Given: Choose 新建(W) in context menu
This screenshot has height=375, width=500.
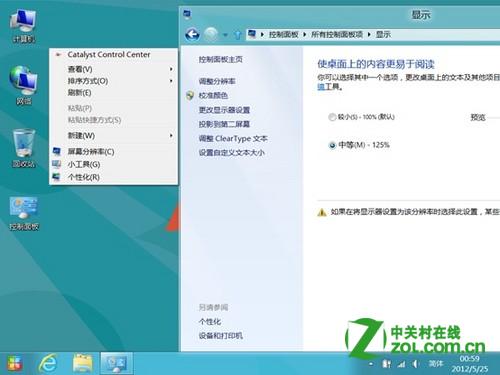Looking at the screenshot, I should point(113,136).
